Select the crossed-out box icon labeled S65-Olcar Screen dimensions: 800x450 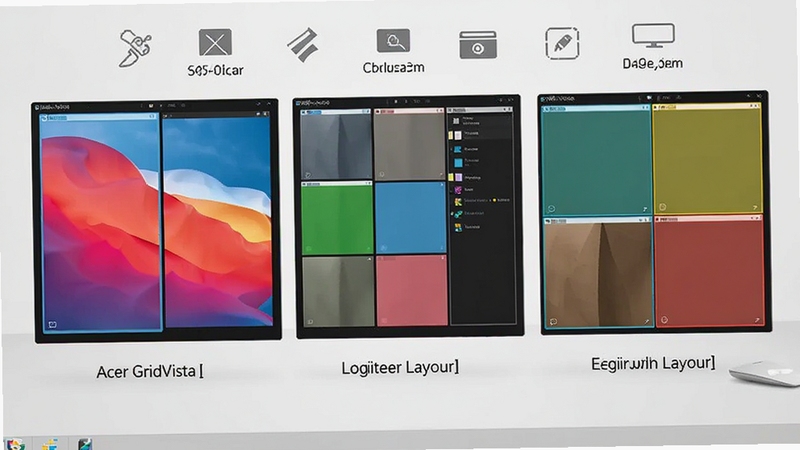click(215, 42)
